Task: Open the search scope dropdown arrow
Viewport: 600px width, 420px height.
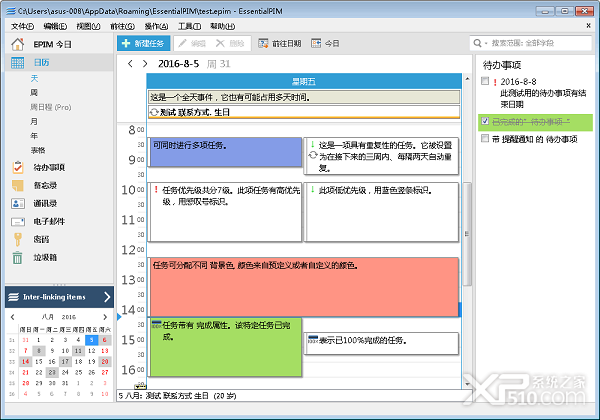Action: pyautogui.click(x=486, y=43)
